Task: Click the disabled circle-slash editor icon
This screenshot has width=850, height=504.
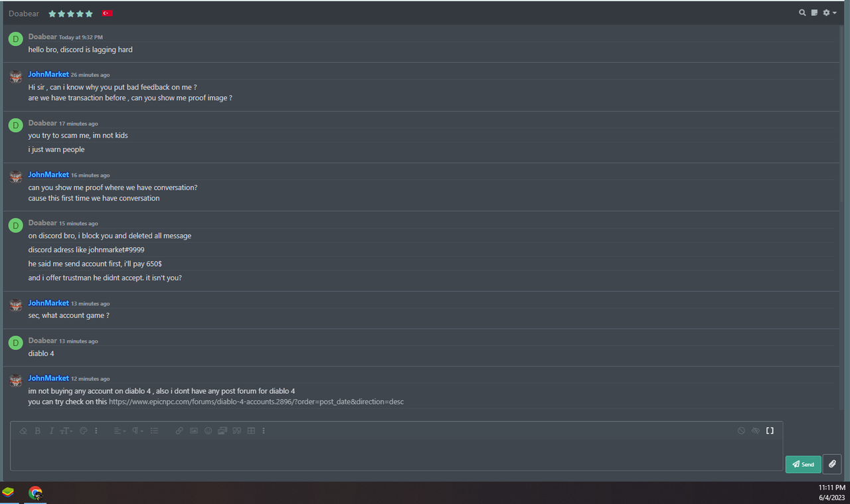Action: click(741, 431)
